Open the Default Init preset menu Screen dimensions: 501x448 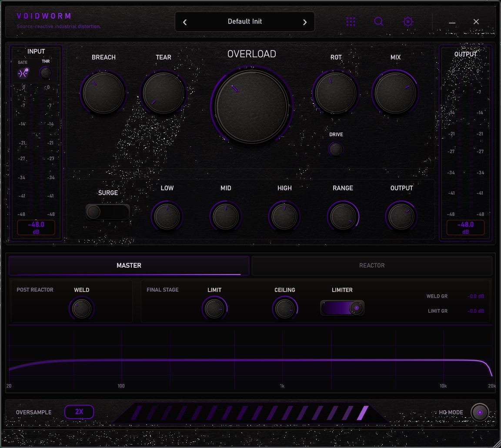[x=245, y=22]
